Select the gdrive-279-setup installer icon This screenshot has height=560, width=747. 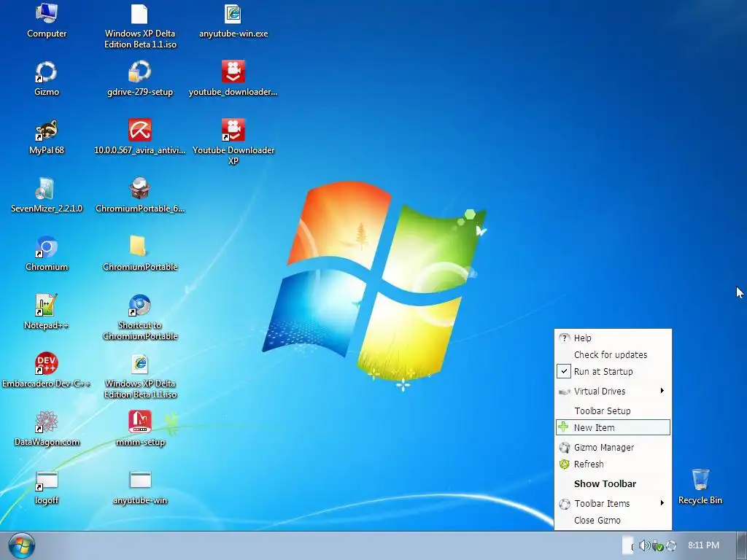click(139, 72)
